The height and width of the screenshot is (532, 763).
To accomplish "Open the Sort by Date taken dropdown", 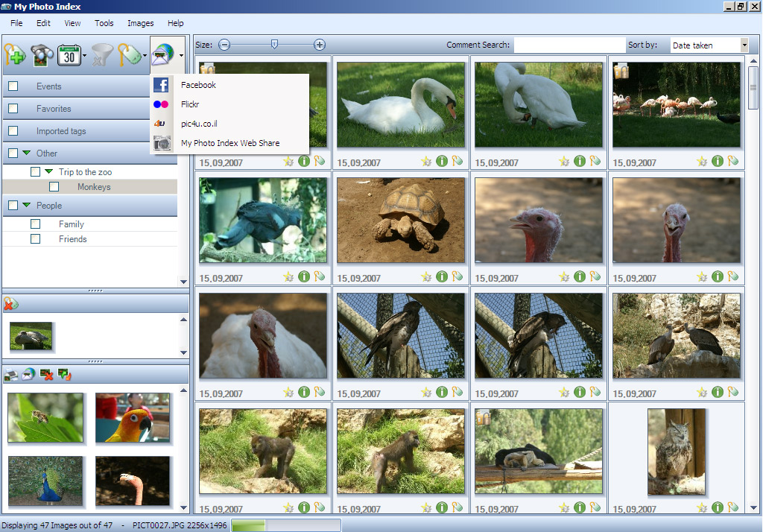I will [x=744, y=45].
